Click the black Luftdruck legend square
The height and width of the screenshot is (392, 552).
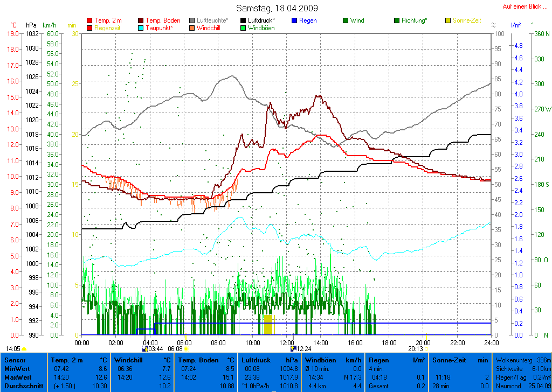[x=244, y=20]
